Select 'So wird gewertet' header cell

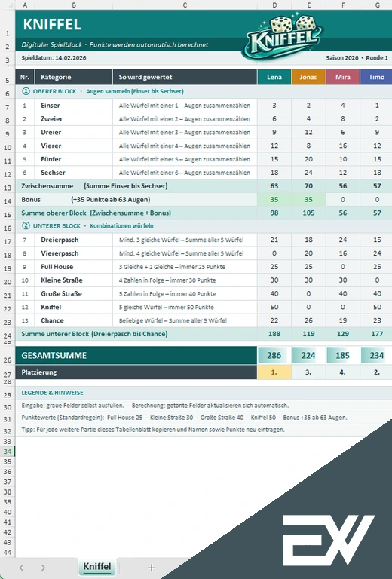(x=185, y=77)
